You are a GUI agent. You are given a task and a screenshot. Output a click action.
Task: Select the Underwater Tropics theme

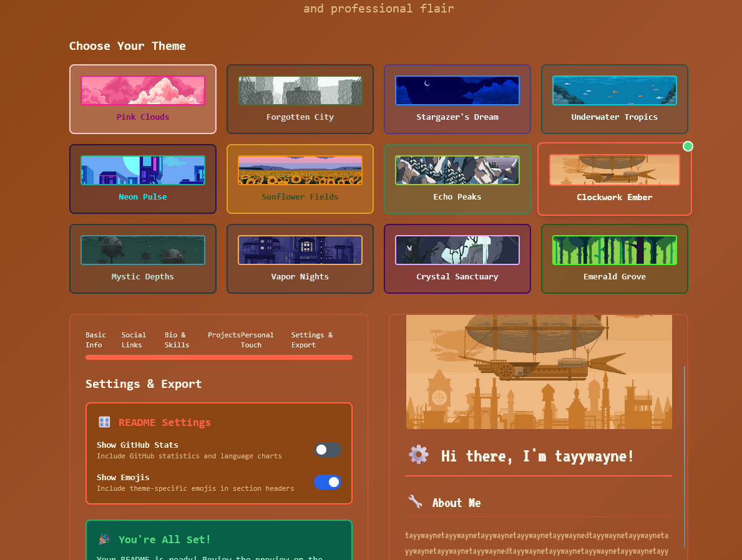[614, 99]
